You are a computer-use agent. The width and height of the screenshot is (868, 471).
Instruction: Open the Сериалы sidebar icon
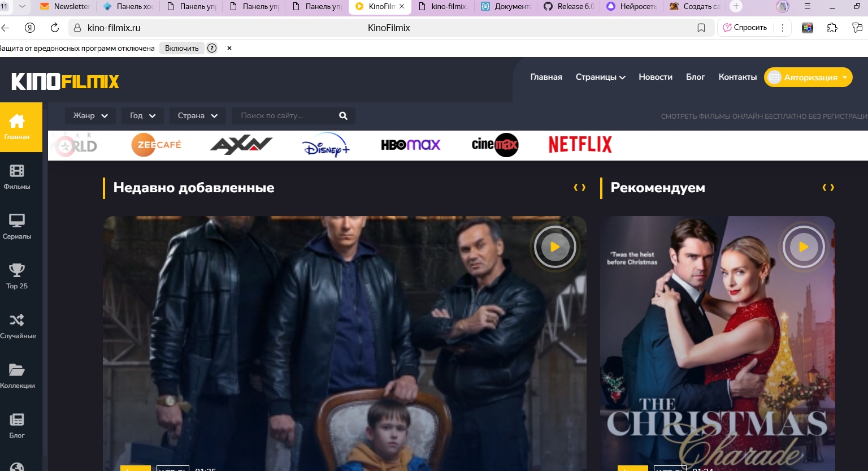tap(17, 226)
